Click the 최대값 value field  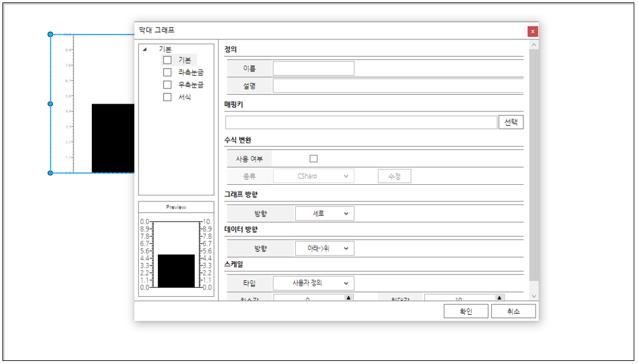(460, 297)
